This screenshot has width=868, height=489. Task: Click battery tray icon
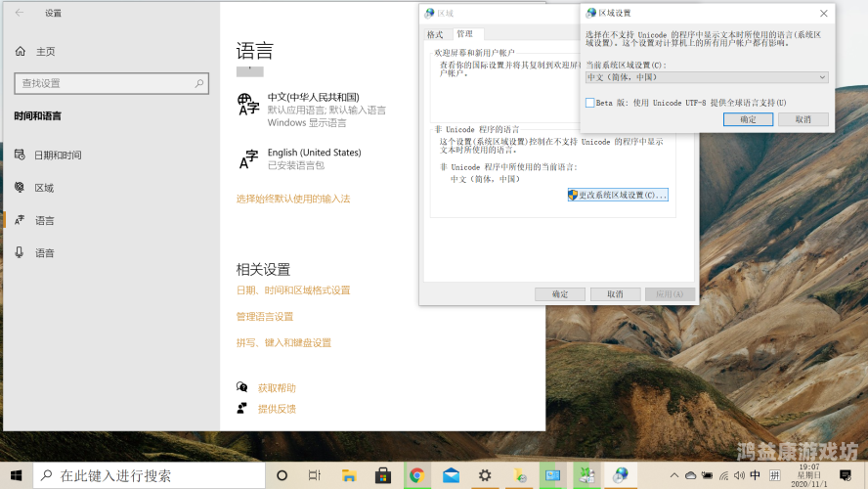pos(708,475)
